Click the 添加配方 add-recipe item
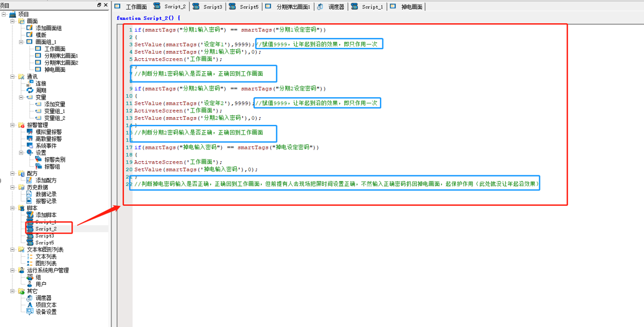This screenshot has height=327, width=644. (x=46, y=180)
